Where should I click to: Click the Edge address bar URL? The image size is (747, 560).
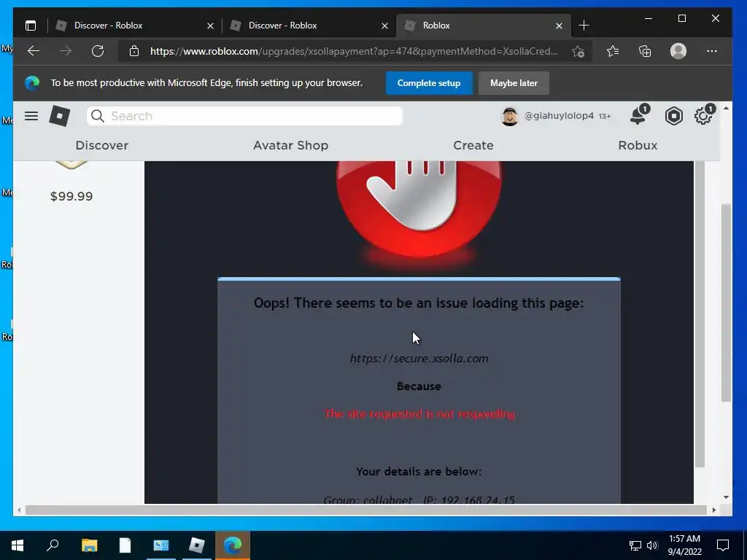click(354, 51)
